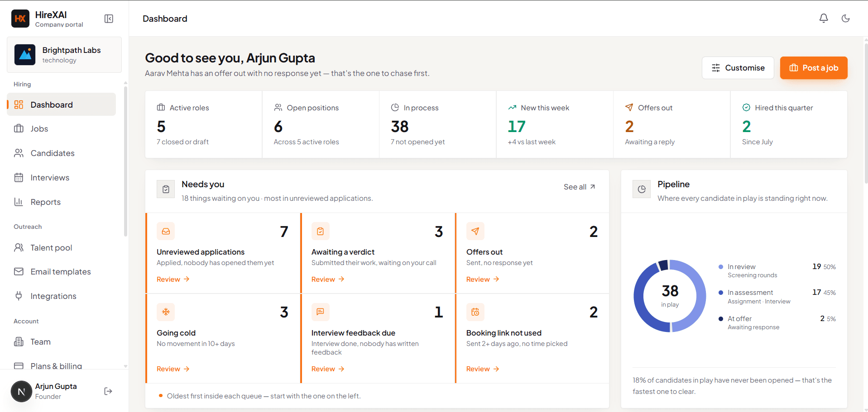This screenshot has height=412, width=868.
Task: Open See all needs link
Action: (x=580, y=187)
